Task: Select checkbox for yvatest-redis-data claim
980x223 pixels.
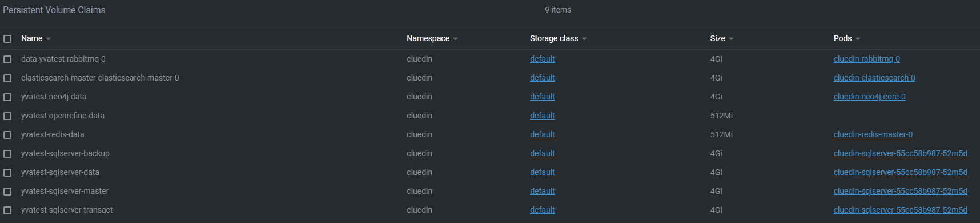Action: tap(7, 135)
